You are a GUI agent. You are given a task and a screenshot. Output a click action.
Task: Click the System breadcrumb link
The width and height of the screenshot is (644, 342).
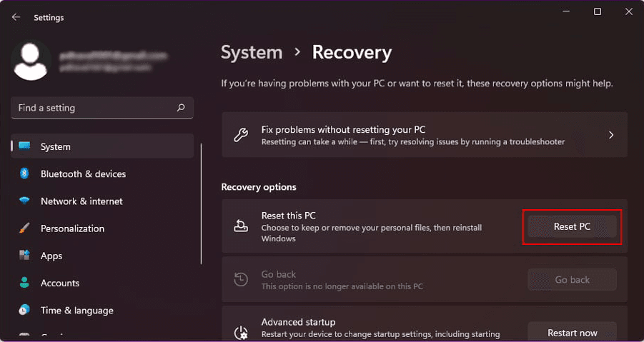252,53
